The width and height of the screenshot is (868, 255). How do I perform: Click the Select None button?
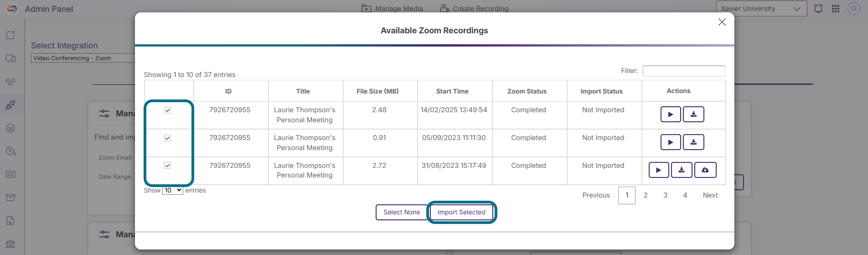(x=402, y=212)
